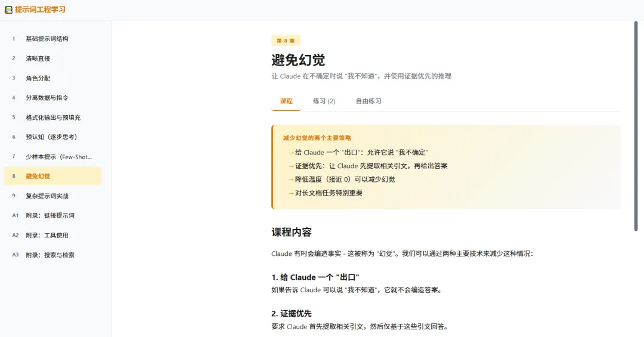Click the active chapter 8 避免幻觉 item

(52, 176)
